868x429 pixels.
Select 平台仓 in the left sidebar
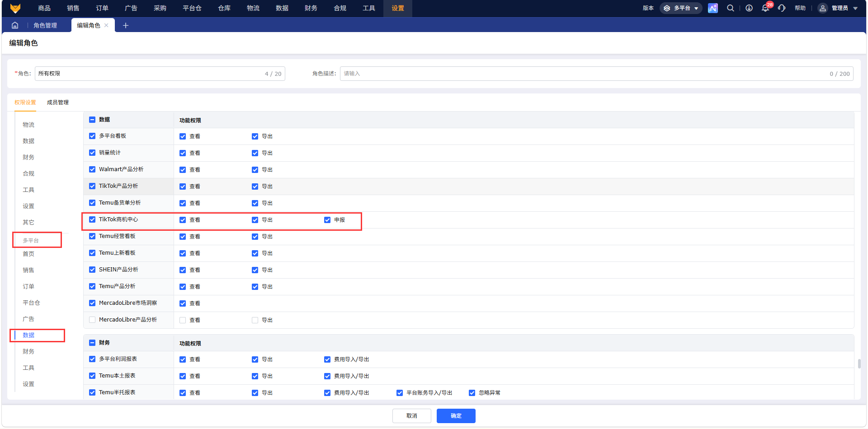click(32, 303)
